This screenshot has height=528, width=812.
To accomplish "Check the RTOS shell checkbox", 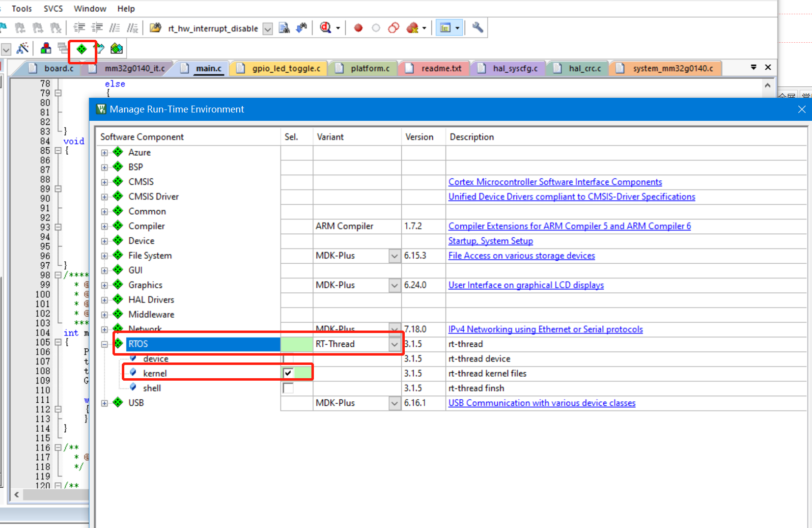I will 288,388.
